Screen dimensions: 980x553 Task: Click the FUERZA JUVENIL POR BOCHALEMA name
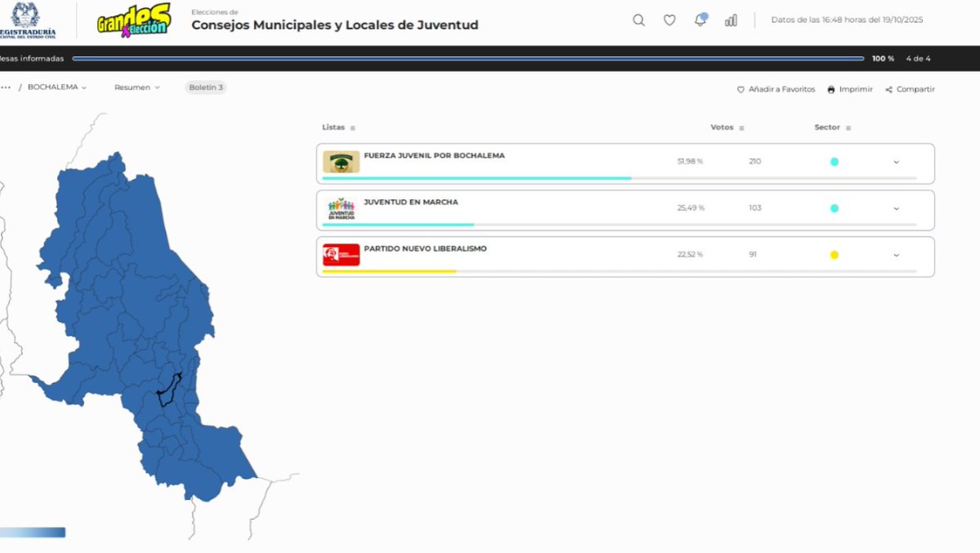coord(434,155)
